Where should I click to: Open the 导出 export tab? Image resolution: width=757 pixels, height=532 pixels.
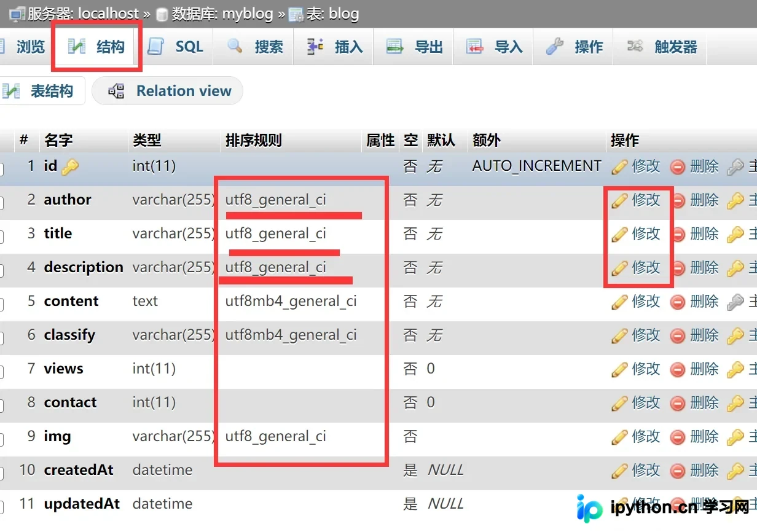[415, 47]
